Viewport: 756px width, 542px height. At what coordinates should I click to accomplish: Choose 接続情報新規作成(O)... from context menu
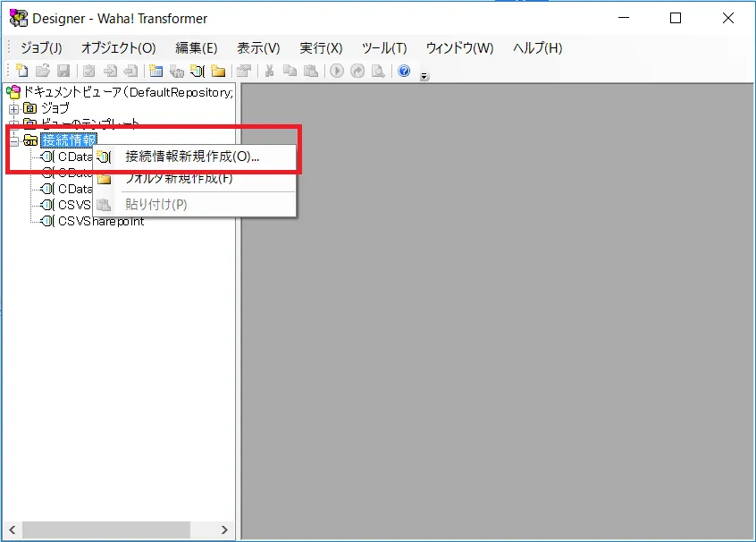[192, 157]
